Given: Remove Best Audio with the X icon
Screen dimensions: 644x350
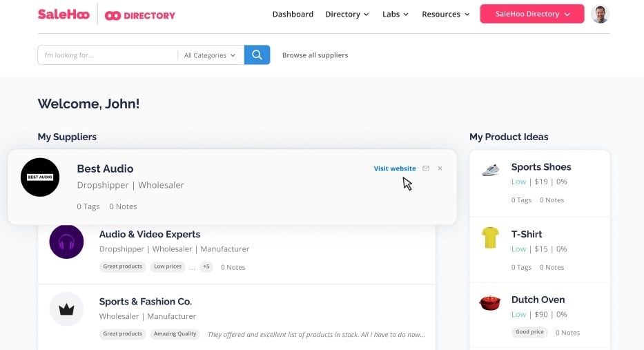Looking at the screenshot, I should click(x=440, y=168).
